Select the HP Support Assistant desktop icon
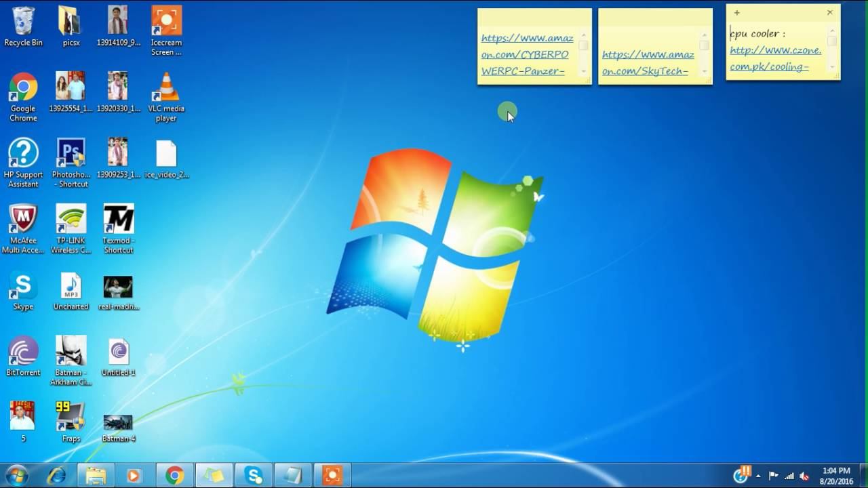 [23, 163]
